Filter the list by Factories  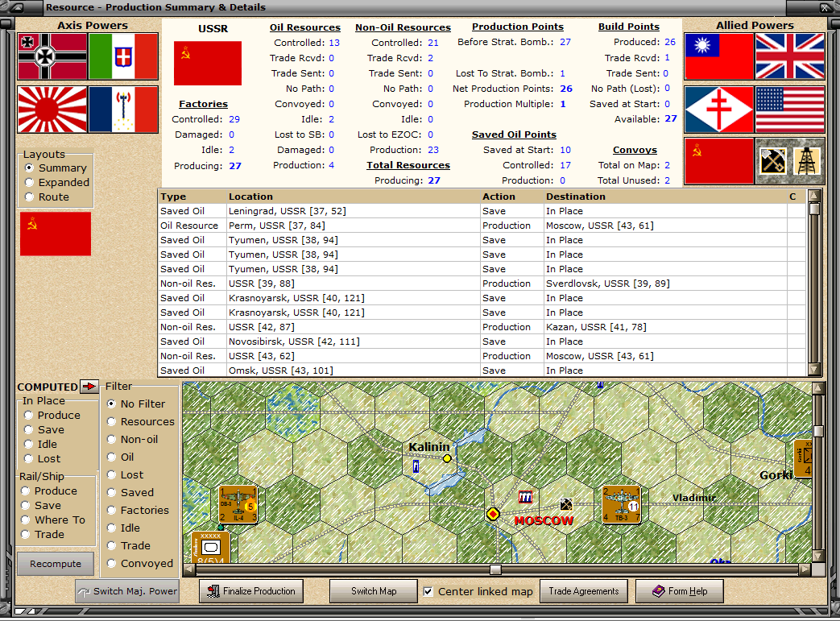(112, 511)
